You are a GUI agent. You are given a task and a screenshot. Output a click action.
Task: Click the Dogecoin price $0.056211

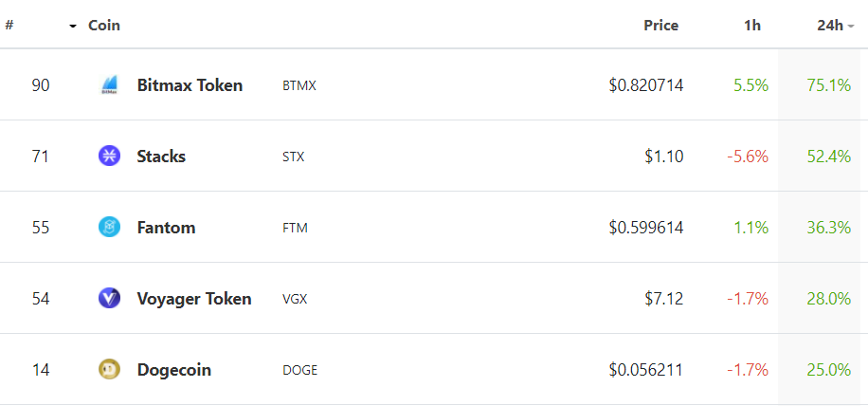pyautogui.click(x=646, y=370)
